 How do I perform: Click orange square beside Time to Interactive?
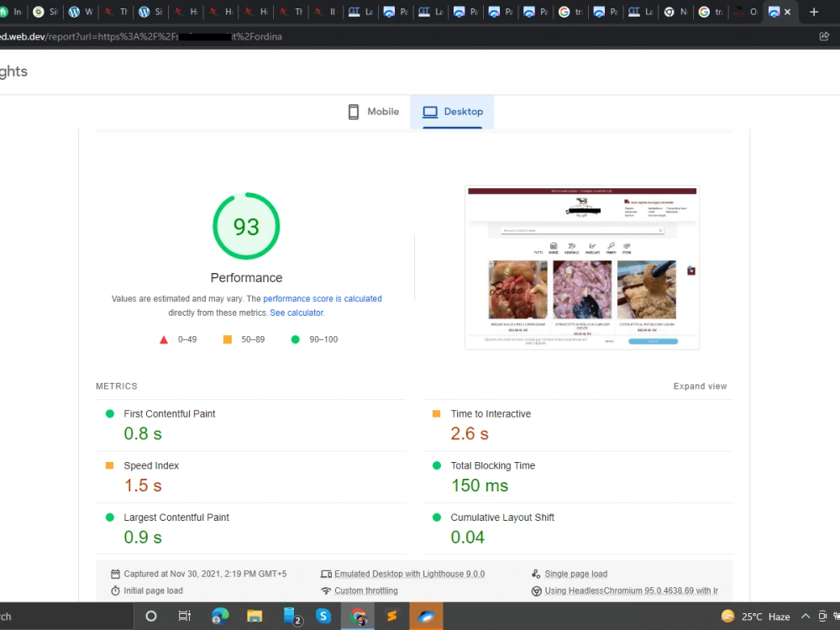(x=436, y=413)
